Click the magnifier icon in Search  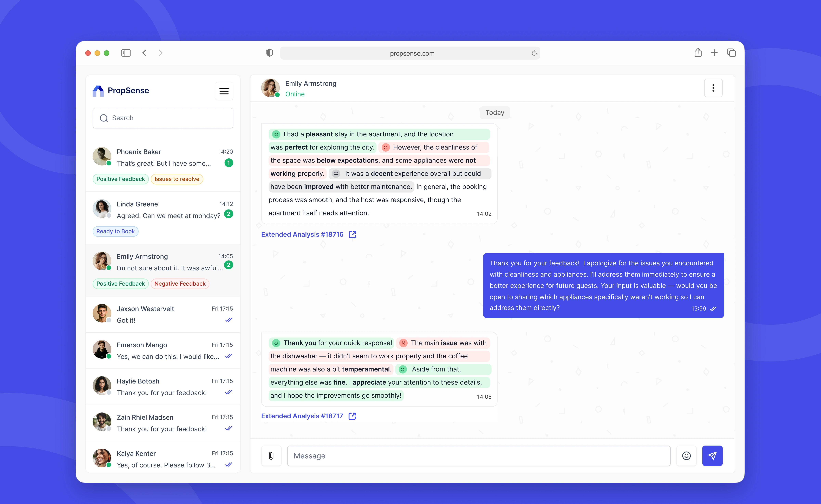pyautogui.click(x=104, y=118)
